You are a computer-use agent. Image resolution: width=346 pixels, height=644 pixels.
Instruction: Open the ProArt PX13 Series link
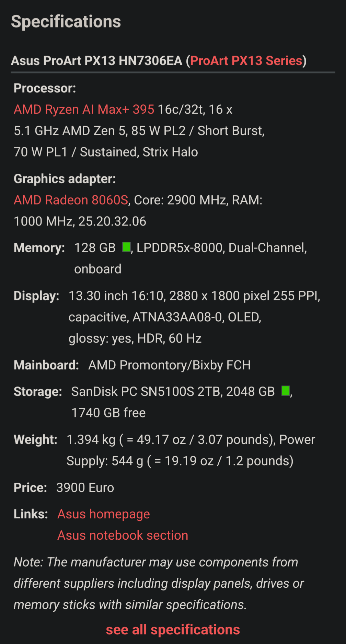point(246,61)
